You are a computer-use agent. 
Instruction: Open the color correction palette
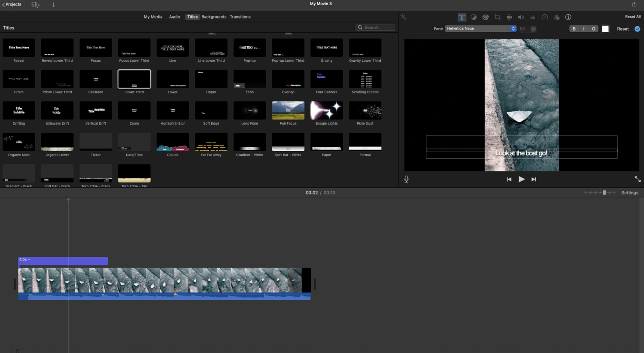486,17
